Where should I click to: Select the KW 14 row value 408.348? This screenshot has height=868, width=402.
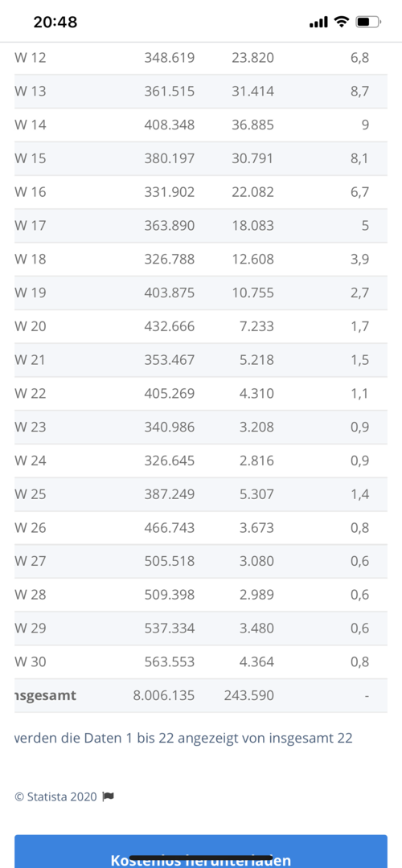click(170, 125)
